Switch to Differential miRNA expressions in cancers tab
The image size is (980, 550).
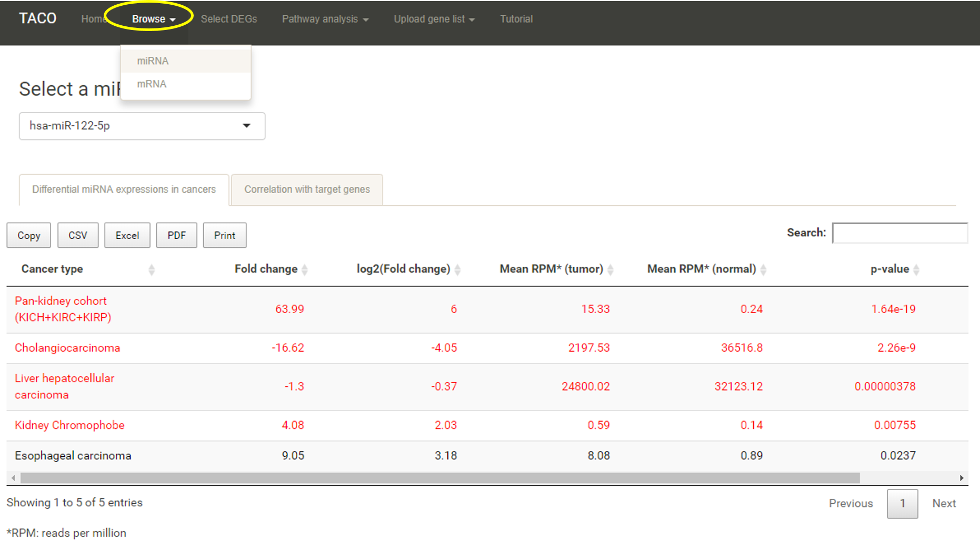(124, 189)
